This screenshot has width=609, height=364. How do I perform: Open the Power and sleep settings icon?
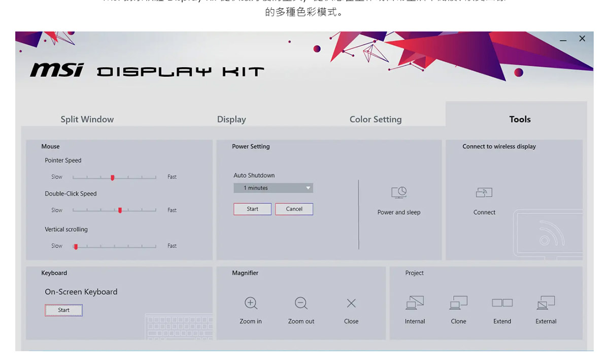pyautogui.click(x=399, y=193)
